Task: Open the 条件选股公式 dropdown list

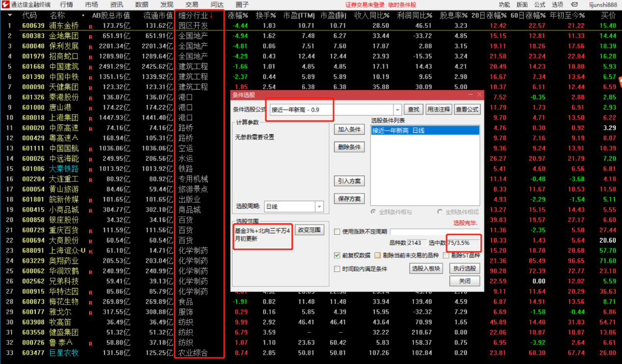Action: [x=397, y=110]
